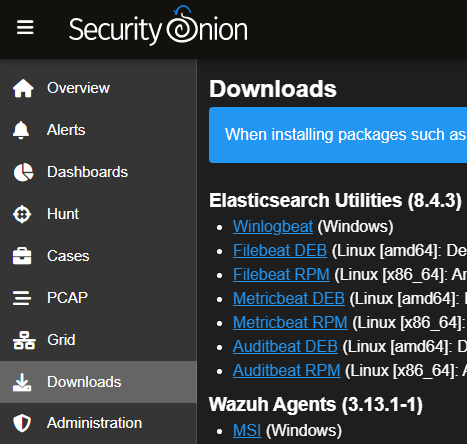Click the Downloads page heading
The height and width of the screenshot is (444, 467).
(x=273, y=89)
